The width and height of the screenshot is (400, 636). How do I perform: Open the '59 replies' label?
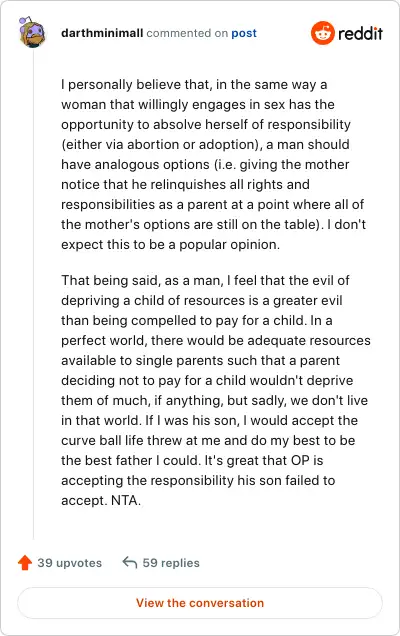pos(171,563)
